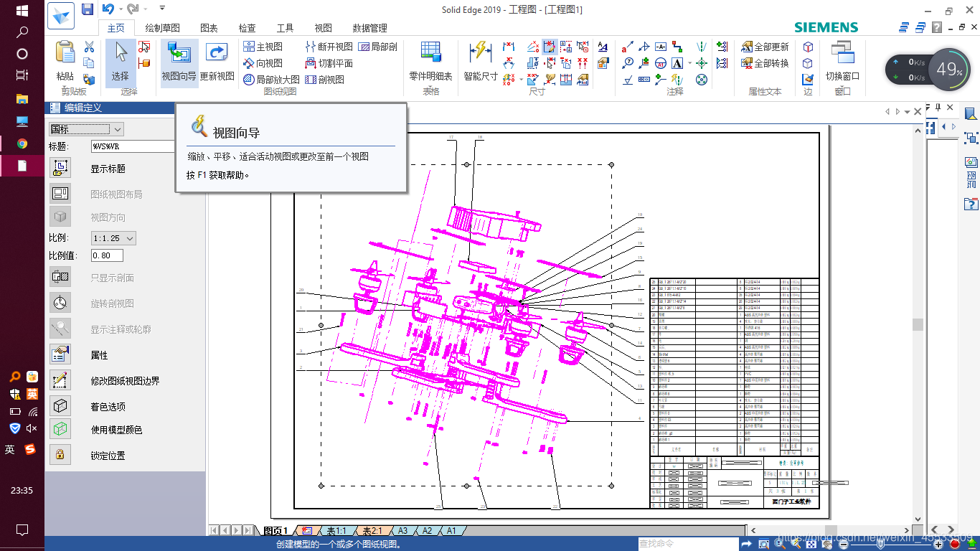Viewport: 980px width, 551px height.
Task: Open the Tools (工具) ribbon tab
Action: point(285,28)
